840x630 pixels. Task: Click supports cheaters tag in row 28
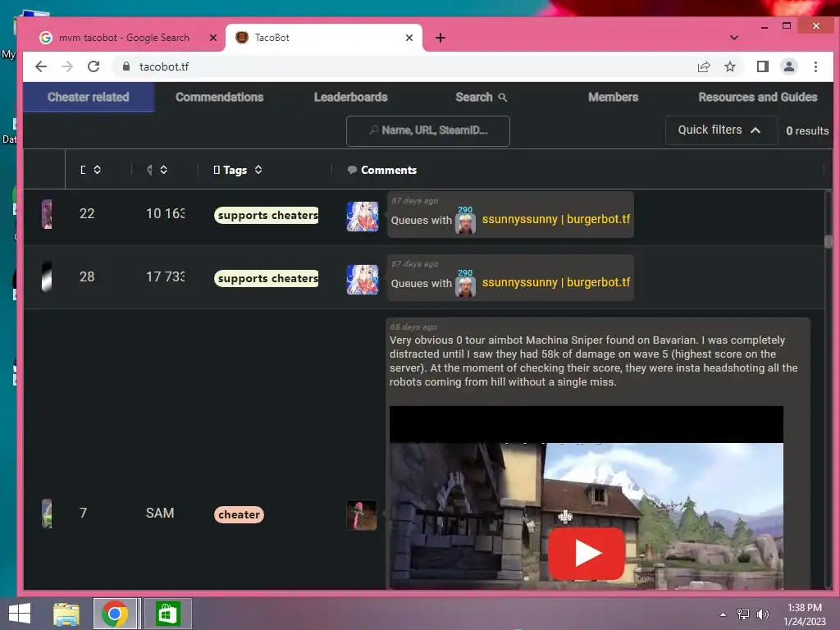pyautogui.click(x=267, y=279)
